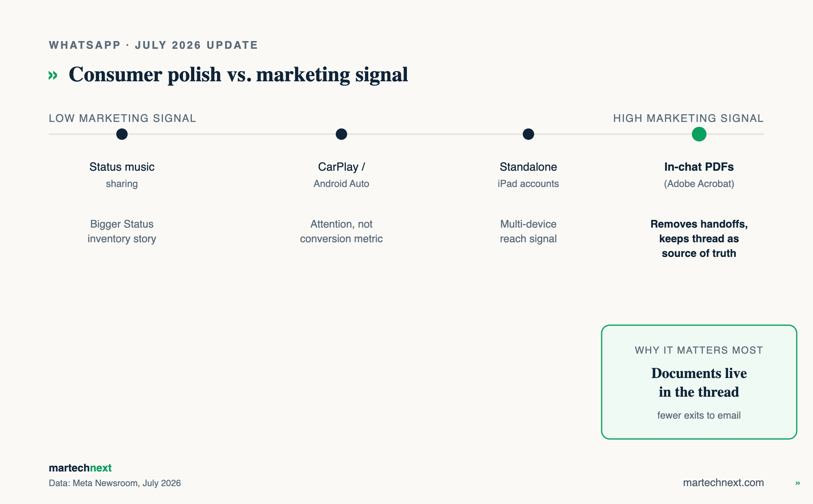Click the Why It Matters Most callout box
Image resolution: width=813 pixels, height=504 pixels.
pyautogui.click(x=699, y=382)
